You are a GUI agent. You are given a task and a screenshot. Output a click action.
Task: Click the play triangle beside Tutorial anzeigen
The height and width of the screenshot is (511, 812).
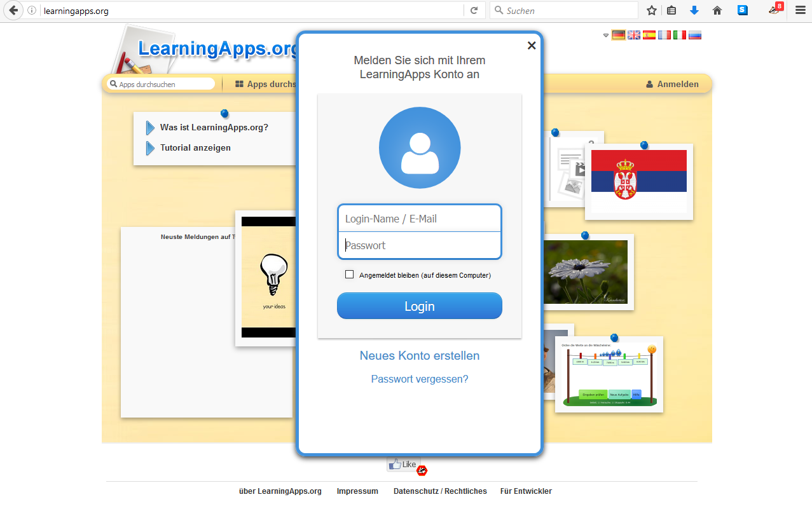tap(150, 148)
